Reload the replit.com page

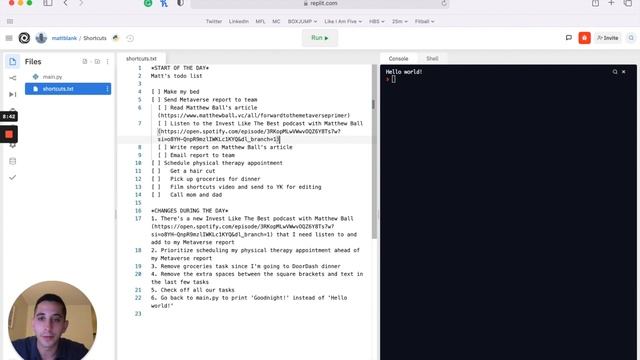click(444, 3)
